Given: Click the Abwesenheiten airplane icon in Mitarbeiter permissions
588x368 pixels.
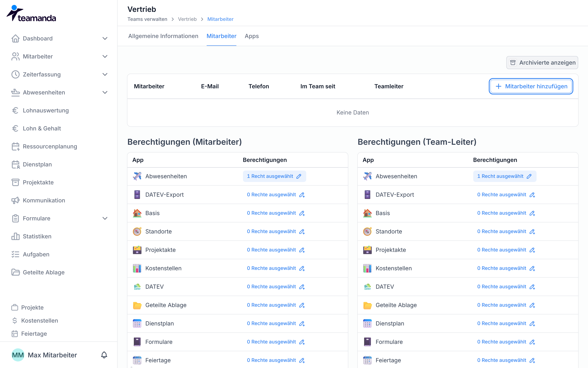Looking at the screenshot, I should (137, 176).
